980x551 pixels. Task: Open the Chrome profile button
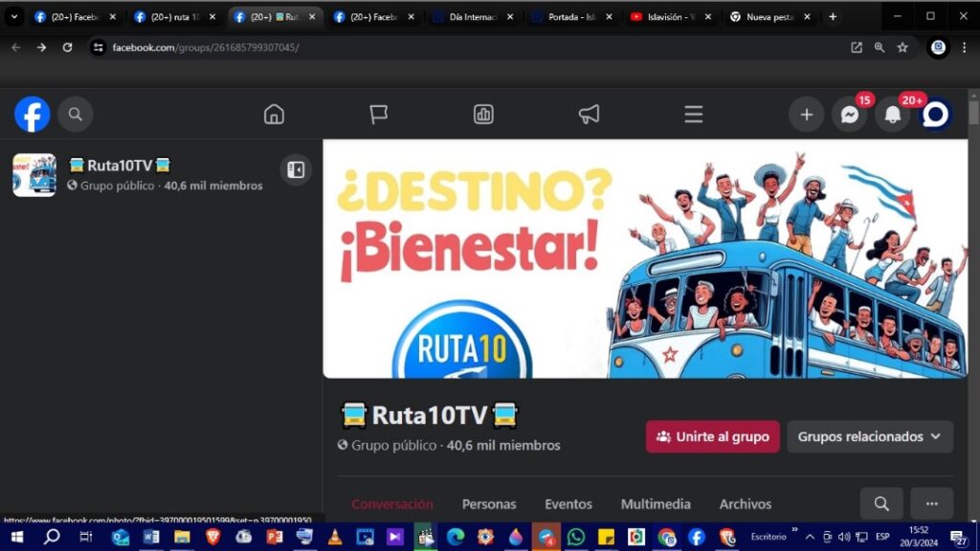(938, 48)
